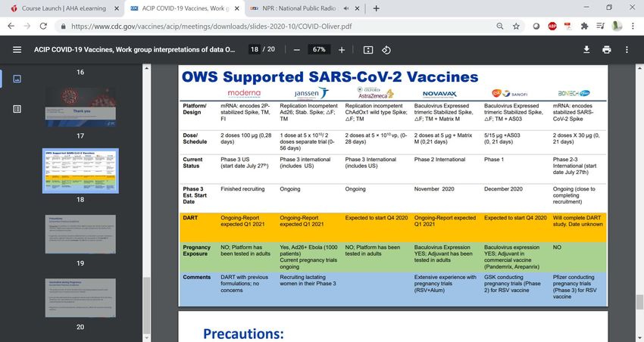Image resolution: width=644 pixels, height=342 pixels.
Task: Click 'December 2020' in Sanofi column
Action: 503,189
